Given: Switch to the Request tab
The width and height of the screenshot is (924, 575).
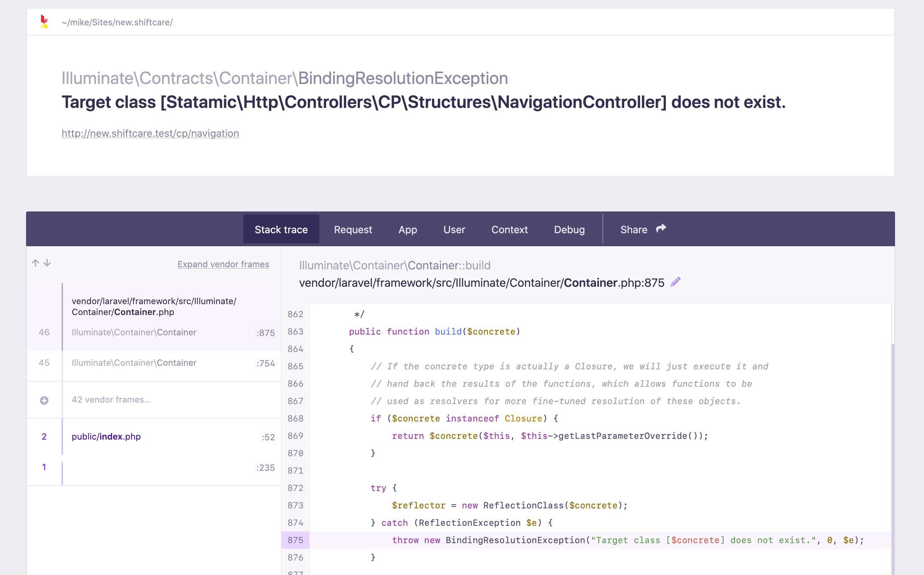Looking at the screenshot, I should 353,229.
